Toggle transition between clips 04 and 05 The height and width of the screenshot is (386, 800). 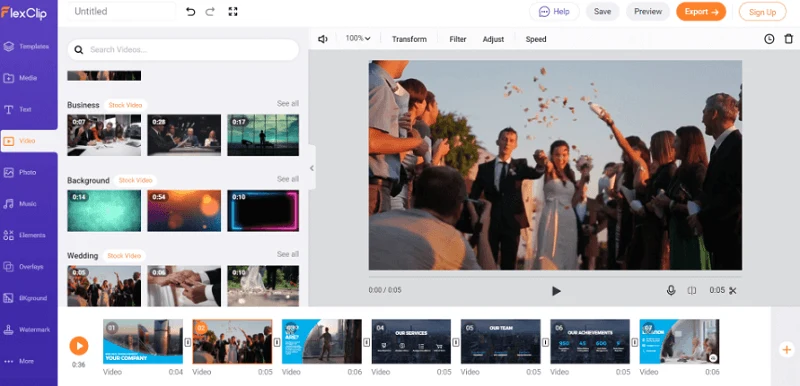tap(456, 342)
